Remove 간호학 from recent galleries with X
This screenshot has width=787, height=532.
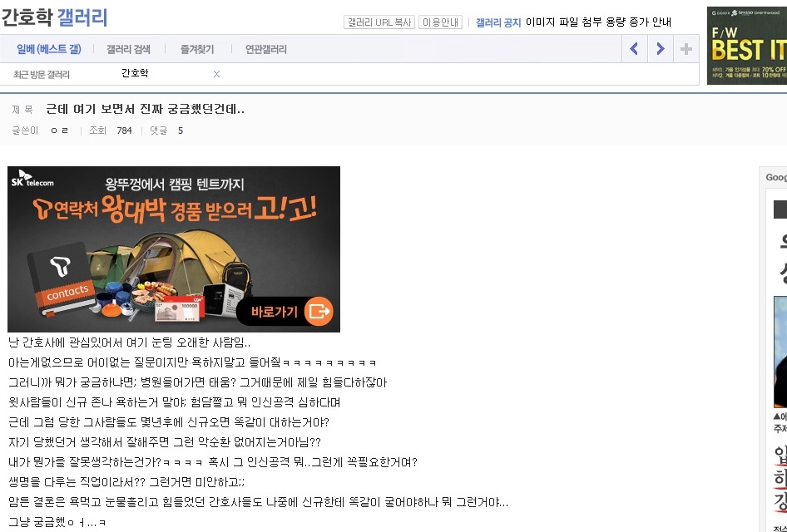pyautogui.click(x=216, y=74)
